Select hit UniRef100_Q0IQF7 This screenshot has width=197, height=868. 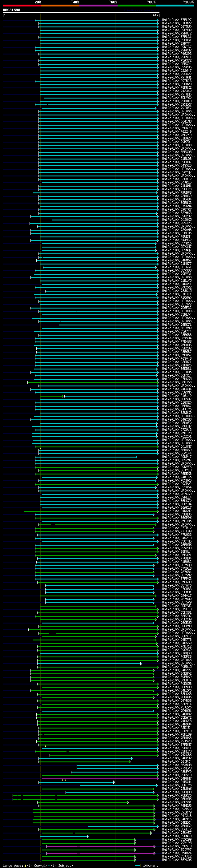(x=176, y=108)
